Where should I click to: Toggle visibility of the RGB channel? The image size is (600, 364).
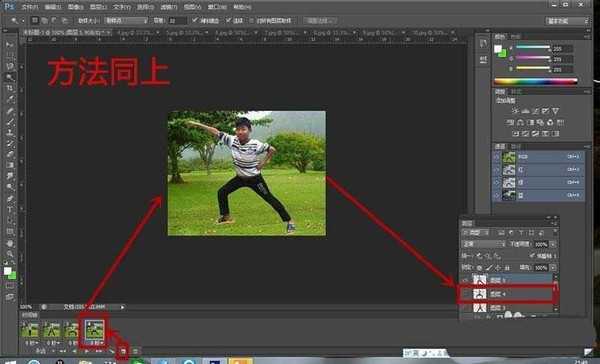tap(497, 157)
